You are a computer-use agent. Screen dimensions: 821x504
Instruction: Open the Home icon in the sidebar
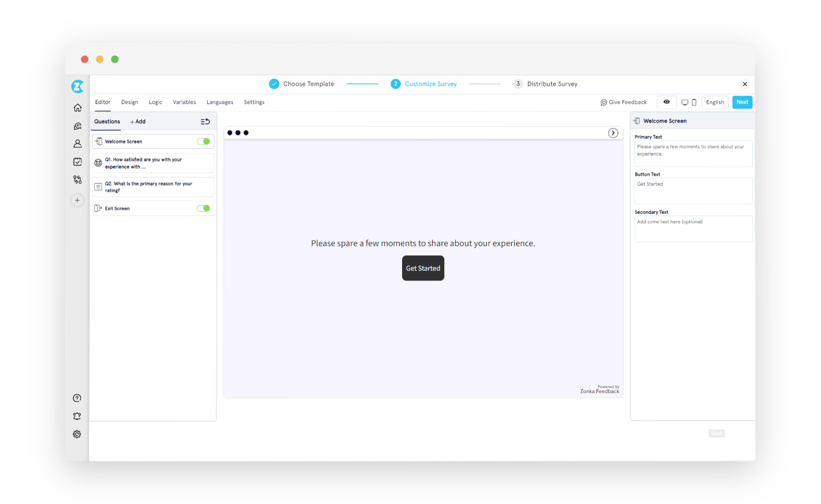(77, 108)
